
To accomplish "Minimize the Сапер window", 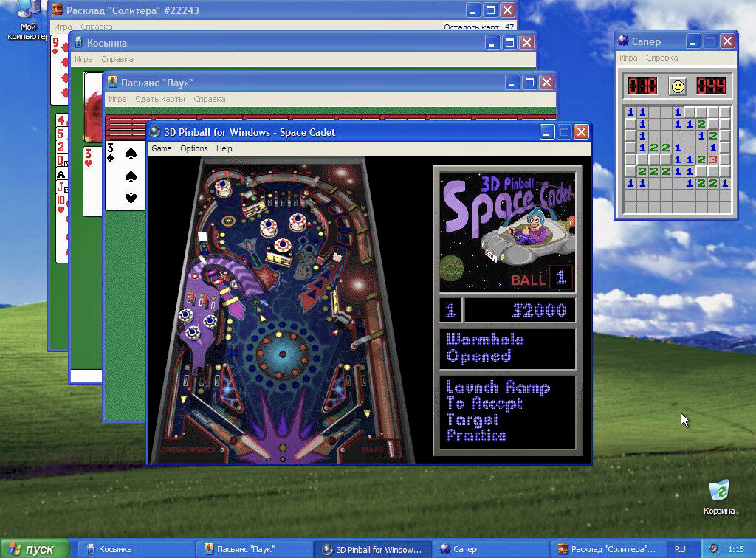I will (x=693, y=41).
